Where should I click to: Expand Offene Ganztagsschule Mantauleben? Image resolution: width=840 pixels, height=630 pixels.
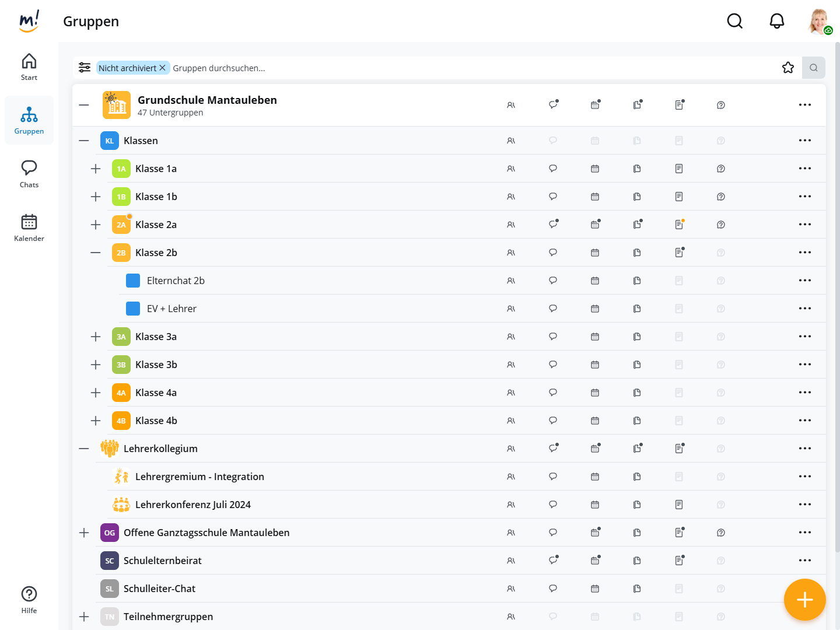tap(84, 533)
